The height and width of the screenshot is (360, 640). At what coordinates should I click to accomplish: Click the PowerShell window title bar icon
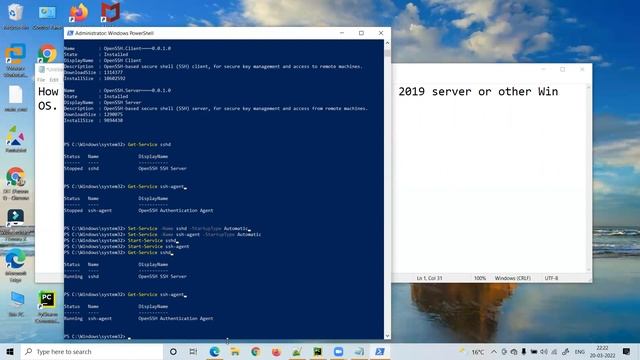pos(70,33)
